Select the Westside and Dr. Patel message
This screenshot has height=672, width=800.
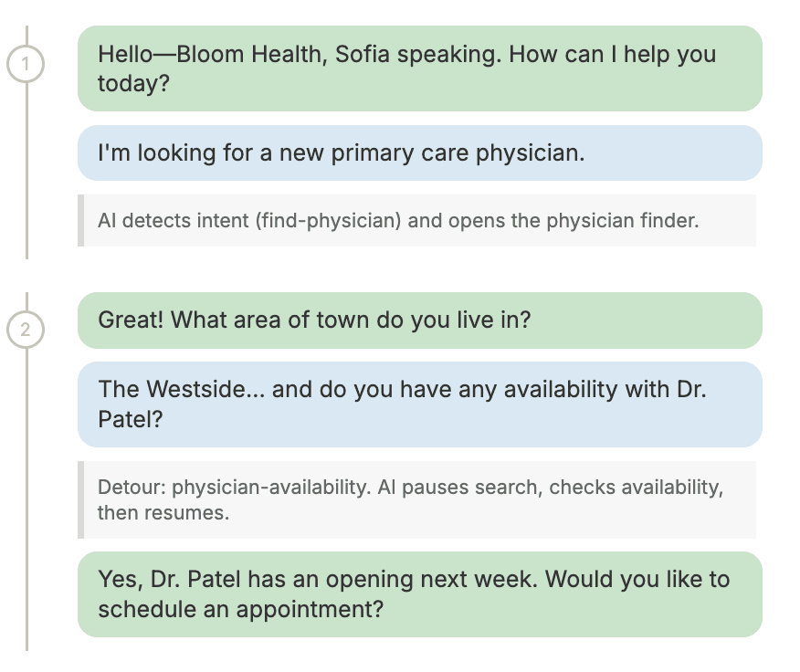[x=420, y=404]
